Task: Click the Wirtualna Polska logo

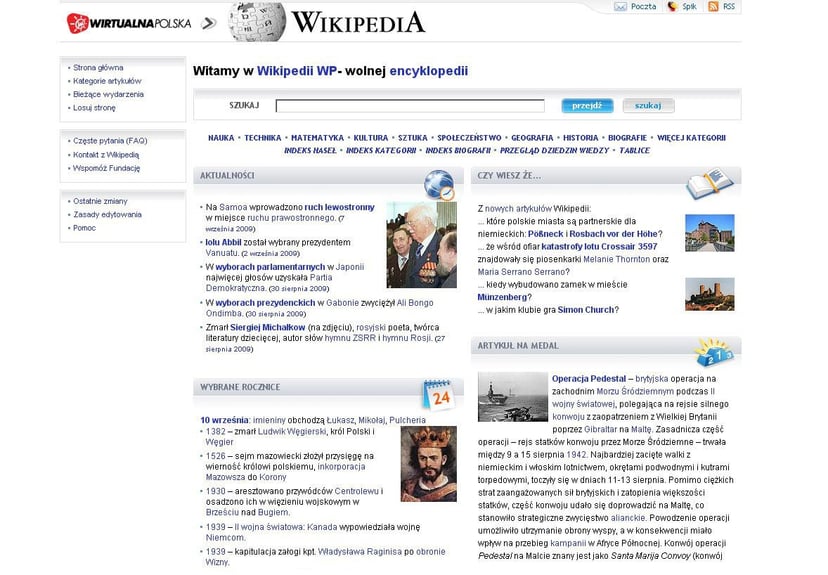Action: [128, 23]
